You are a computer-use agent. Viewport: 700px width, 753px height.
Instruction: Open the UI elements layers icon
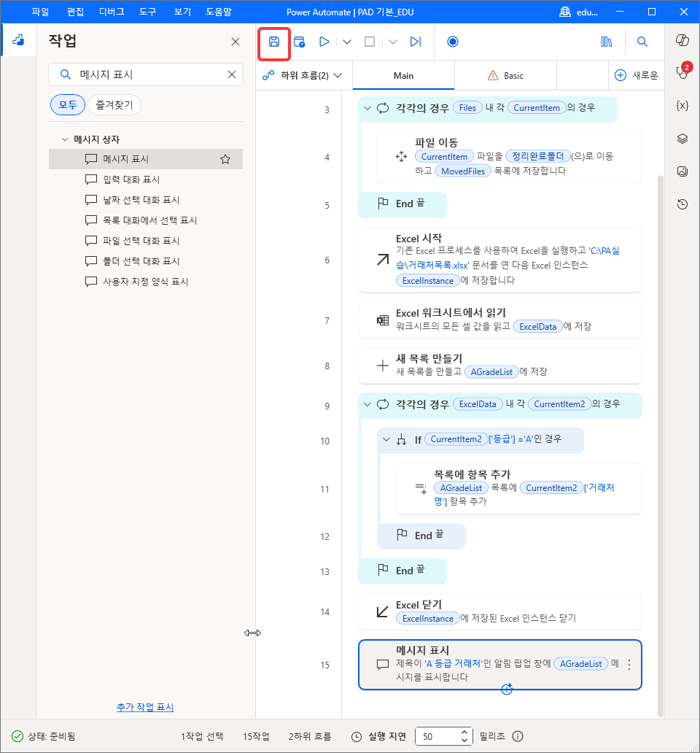[682, 139]
